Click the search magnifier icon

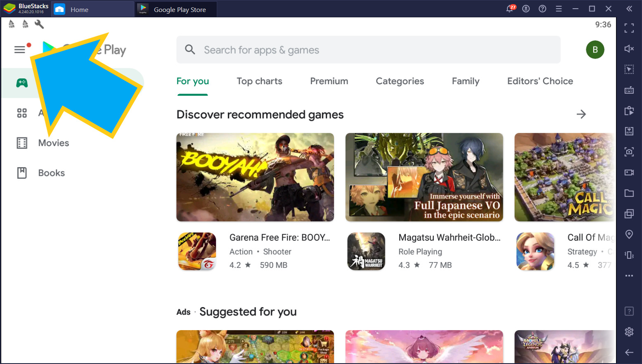[190, 50]
